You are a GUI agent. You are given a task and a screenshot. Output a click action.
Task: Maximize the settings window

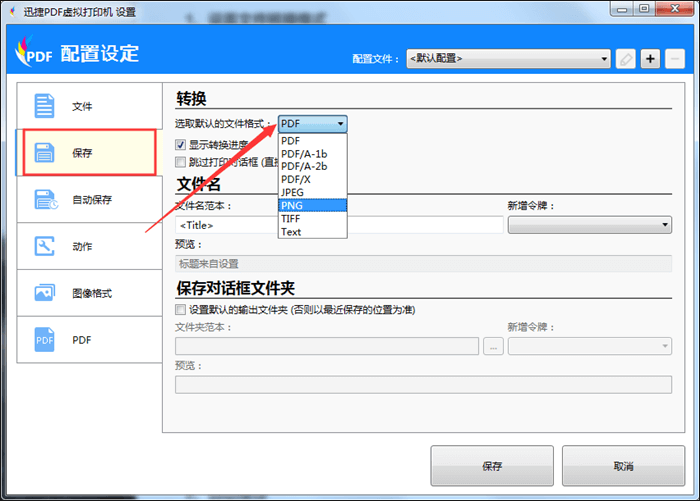coord(644,9)
